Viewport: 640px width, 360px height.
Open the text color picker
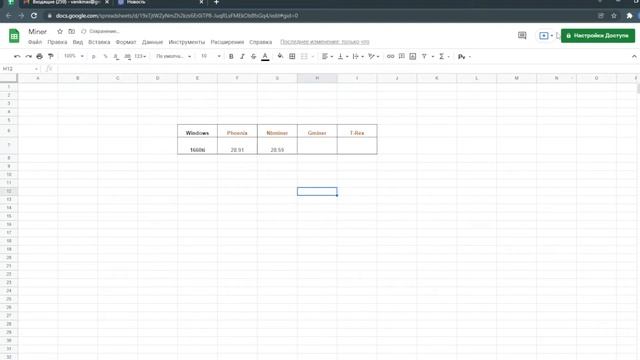point(265,56)
